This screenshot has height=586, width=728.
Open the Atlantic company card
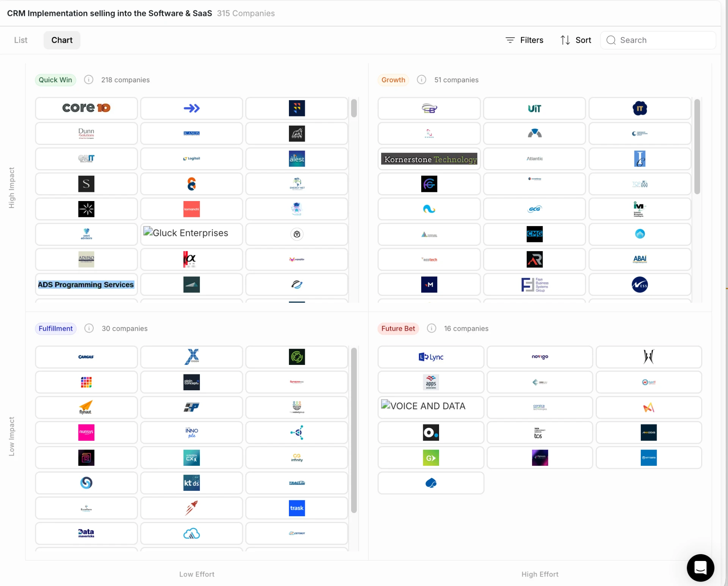pos(535,159)
